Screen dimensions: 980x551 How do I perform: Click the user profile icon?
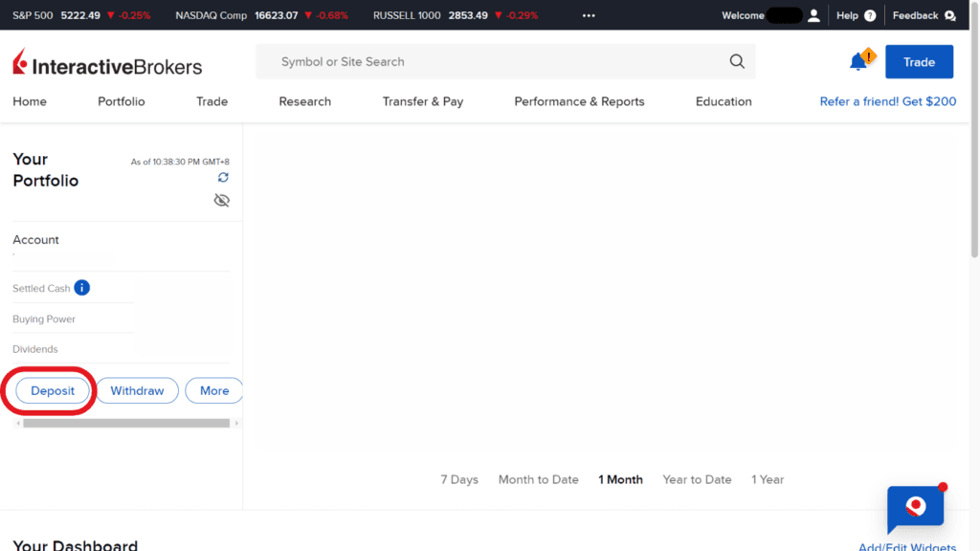click(814, 15)
